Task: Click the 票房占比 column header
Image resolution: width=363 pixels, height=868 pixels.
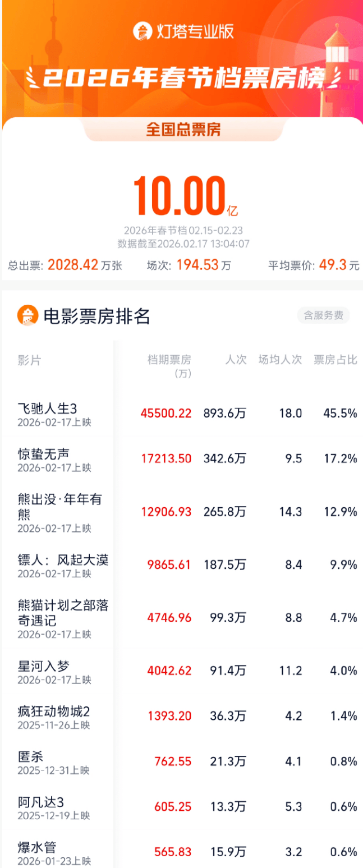Action: (x=336, y=360)
